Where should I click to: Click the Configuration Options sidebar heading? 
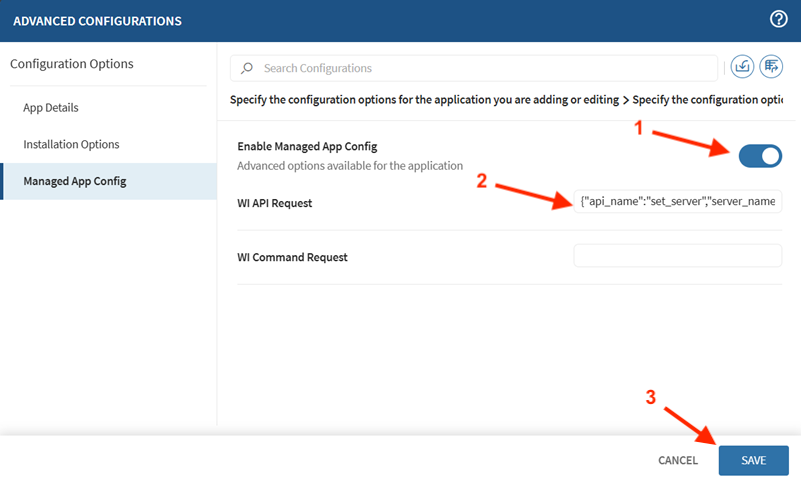pos(71,64)
